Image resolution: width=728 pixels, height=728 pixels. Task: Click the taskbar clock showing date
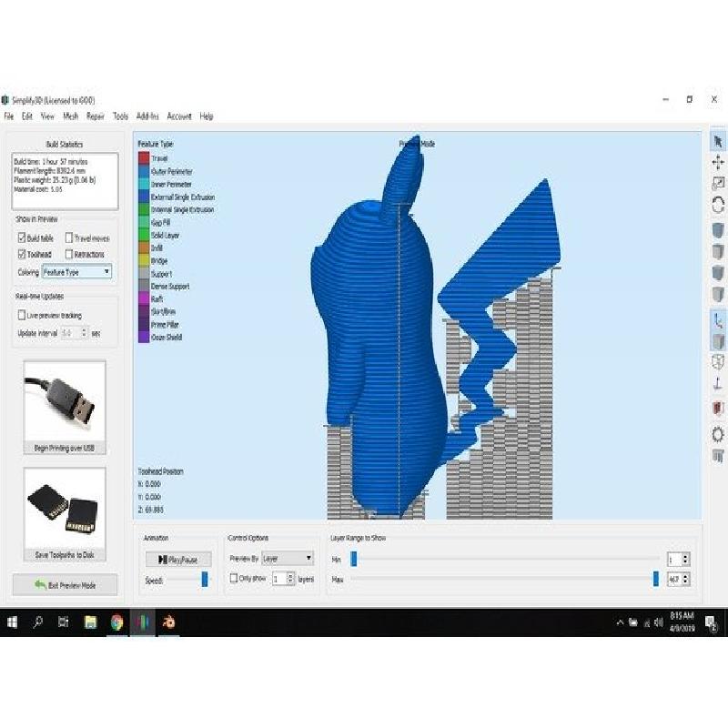682,622
